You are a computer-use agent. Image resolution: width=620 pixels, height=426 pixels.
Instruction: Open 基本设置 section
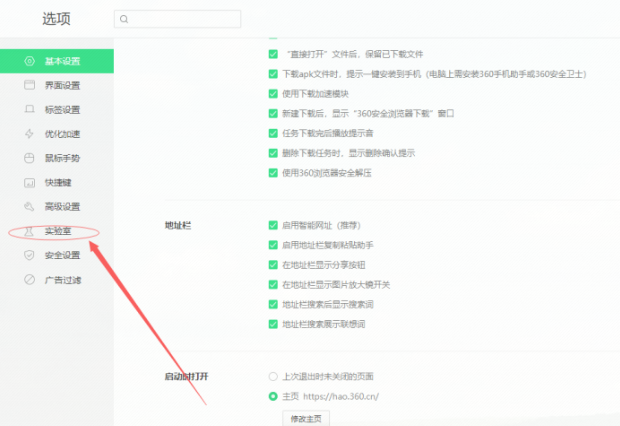pyautogui.click(x=57, y=61)
